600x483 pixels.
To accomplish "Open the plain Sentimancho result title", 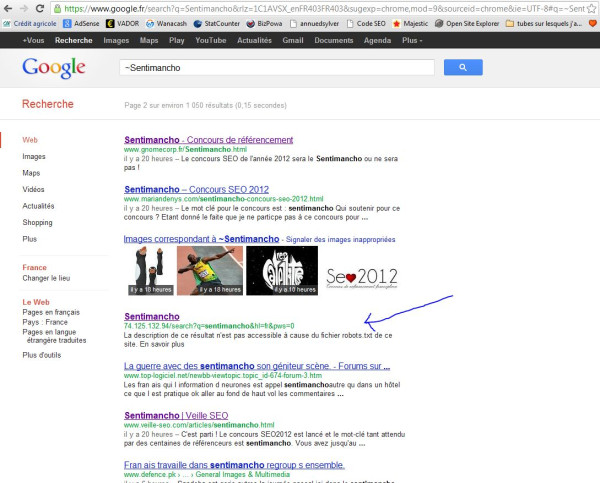I will tap(152, 317).
